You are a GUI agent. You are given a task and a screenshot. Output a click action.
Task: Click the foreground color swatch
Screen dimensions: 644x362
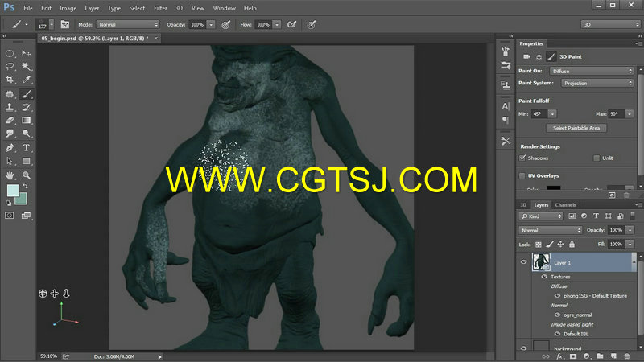coord(13,190)
